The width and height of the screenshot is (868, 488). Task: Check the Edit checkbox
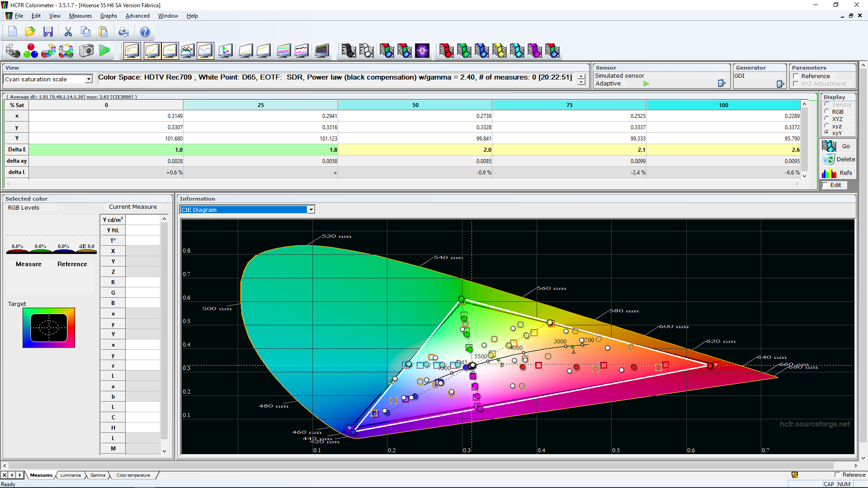coord(825,185)
